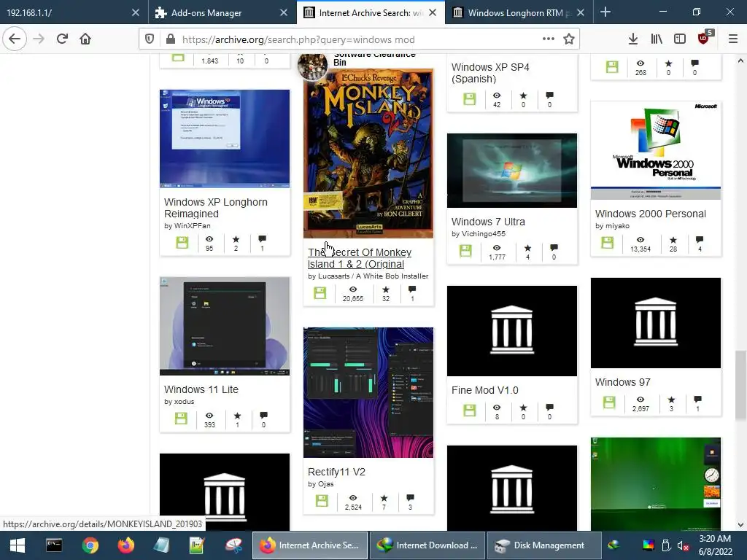The image size is (747, 560).
Task: Click the scrollbar down arrow
Action: pos(740,525)
